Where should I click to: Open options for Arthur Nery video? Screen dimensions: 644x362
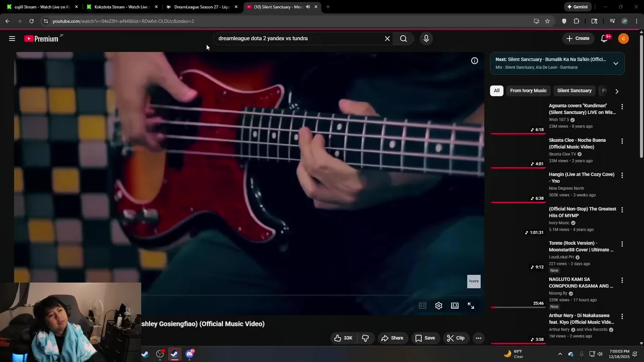[x=622, y=316]
